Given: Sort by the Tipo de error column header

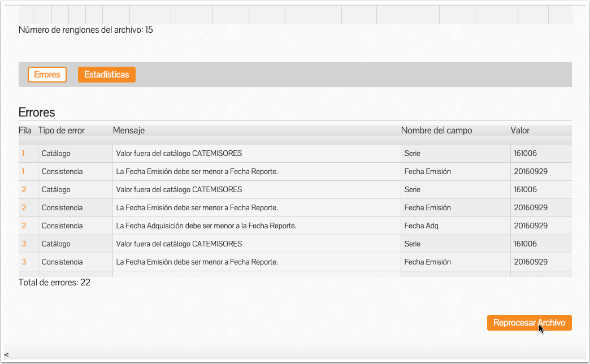Looking at the screenshot, I should pyautogui.click(x=62, y=131).
